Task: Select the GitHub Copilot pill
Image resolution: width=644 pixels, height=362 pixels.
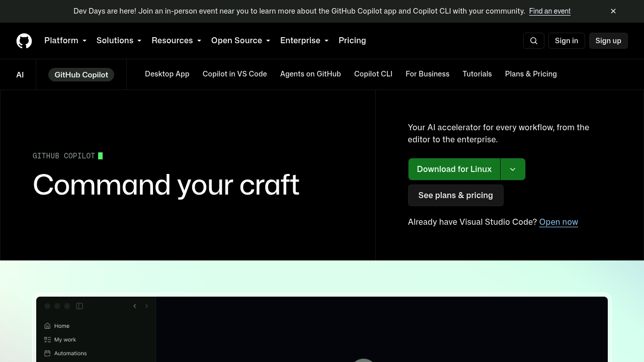Action: pyautogui.click(x=81, y=74)
